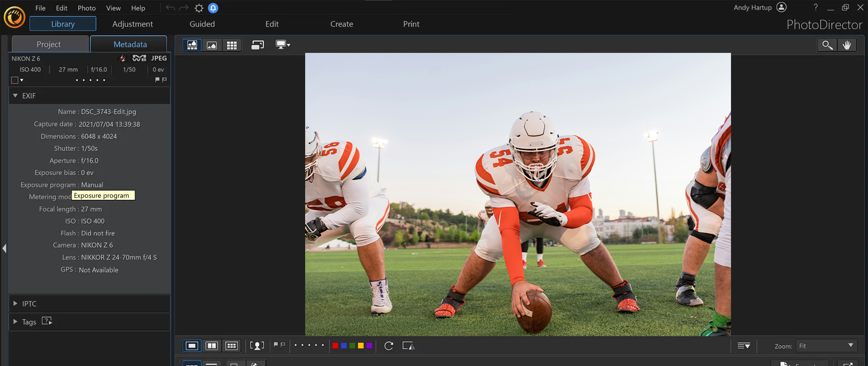Expand the Tags section
The height and width of the screenshot is (366, 868).
click(x=15, y=322)
